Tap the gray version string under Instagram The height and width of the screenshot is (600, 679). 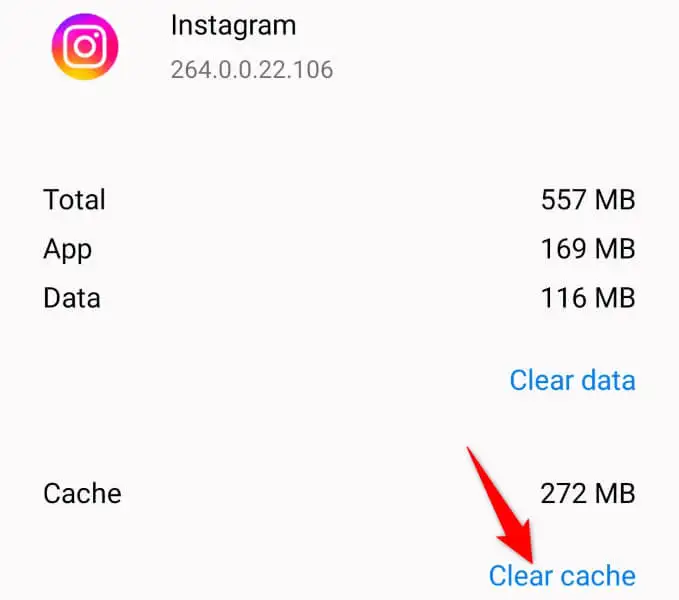click(x=252, y=69)
